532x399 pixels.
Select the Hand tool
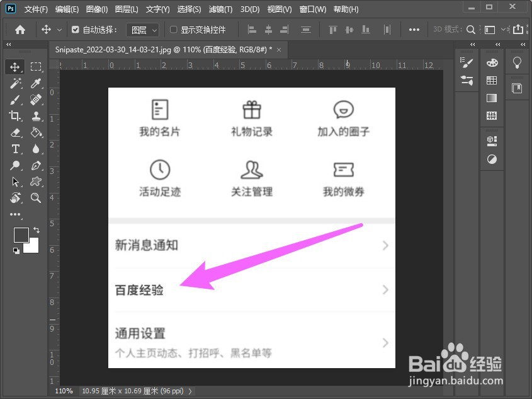pos(16,198)
